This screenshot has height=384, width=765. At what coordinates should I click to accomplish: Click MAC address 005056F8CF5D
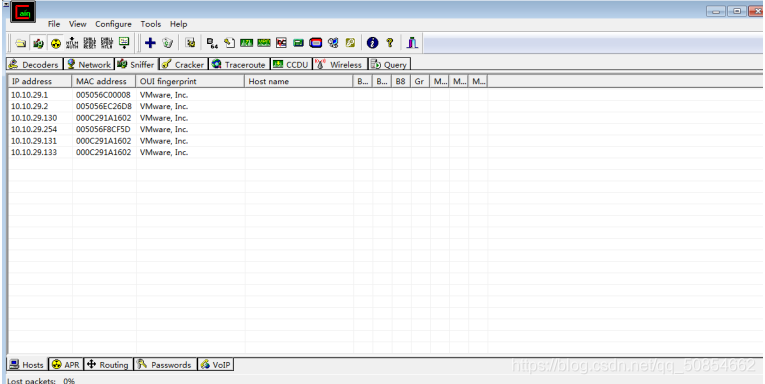(x=103, y=129)
